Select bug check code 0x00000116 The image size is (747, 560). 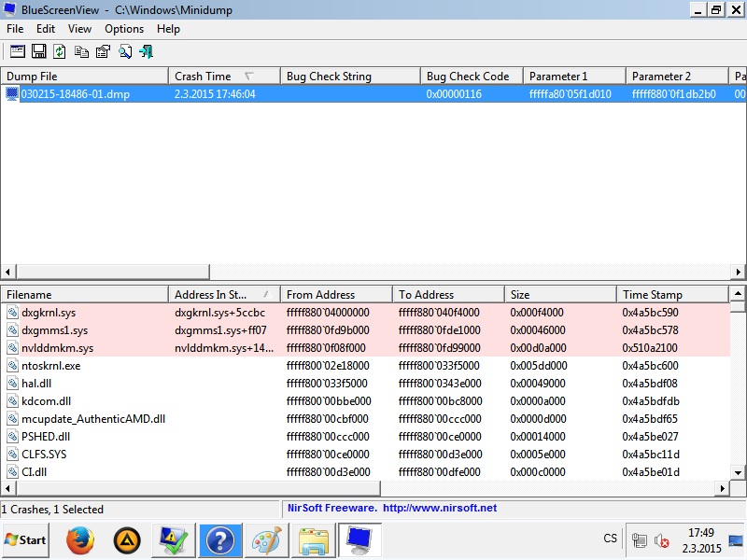pos(454,94)
